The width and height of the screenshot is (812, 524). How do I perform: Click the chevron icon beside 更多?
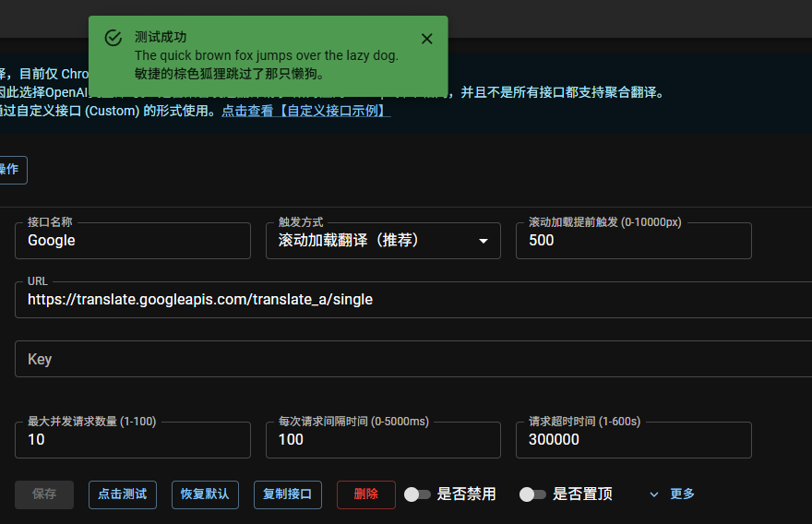pos(654,494)
